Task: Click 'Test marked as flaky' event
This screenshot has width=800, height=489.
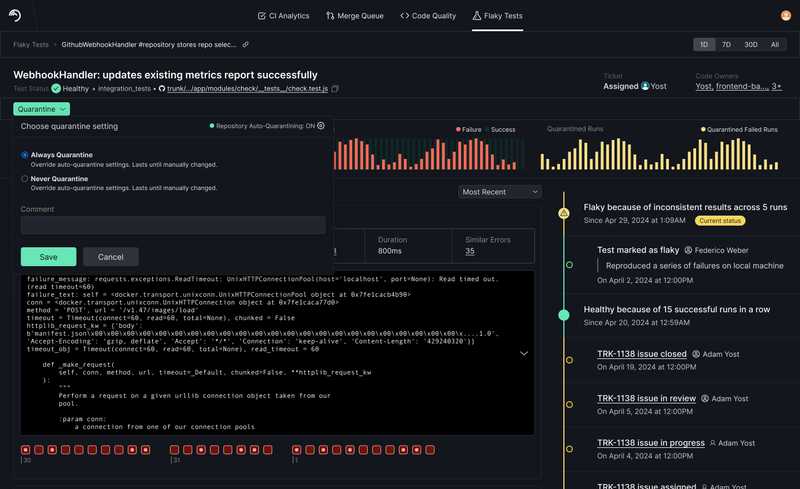Action: pos(638,250)
